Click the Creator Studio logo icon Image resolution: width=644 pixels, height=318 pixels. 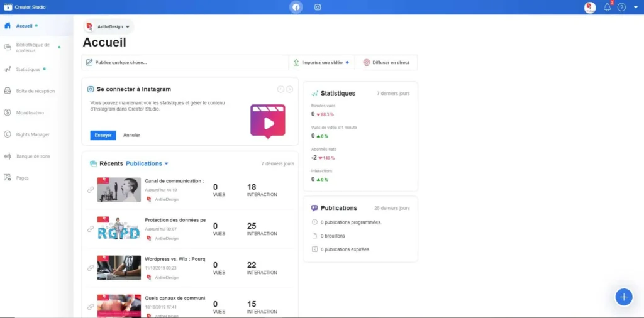tap(8, 7)
